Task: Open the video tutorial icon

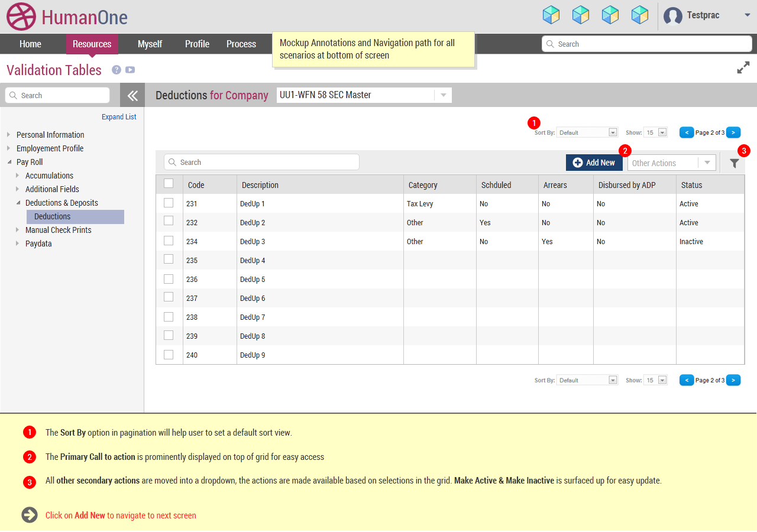Action: 130,70
